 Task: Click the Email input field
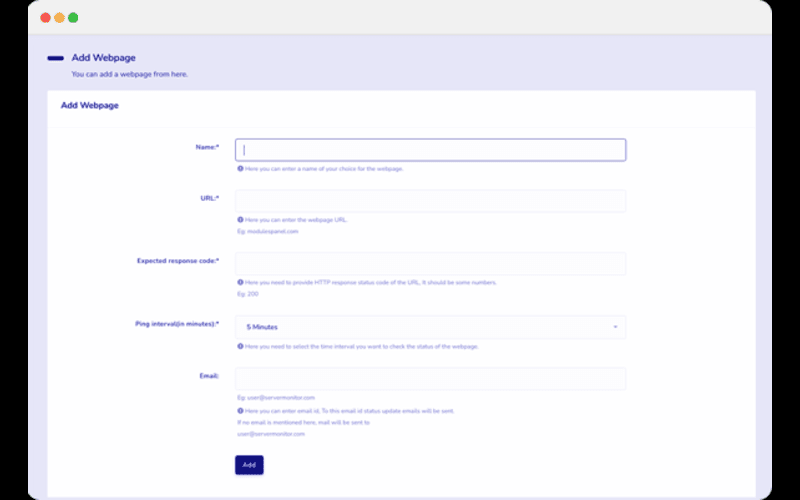[430, 379]
